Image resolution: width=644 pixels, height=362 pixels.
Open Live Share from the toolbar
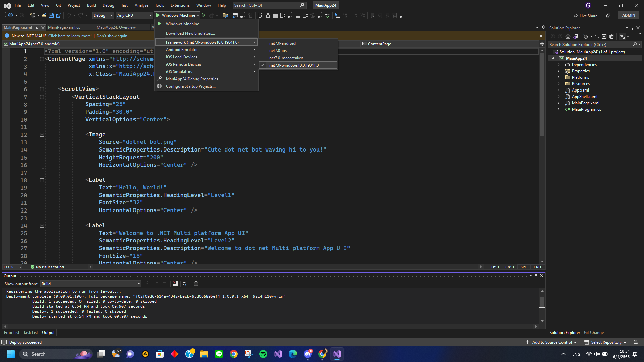[x=585, y=16]
